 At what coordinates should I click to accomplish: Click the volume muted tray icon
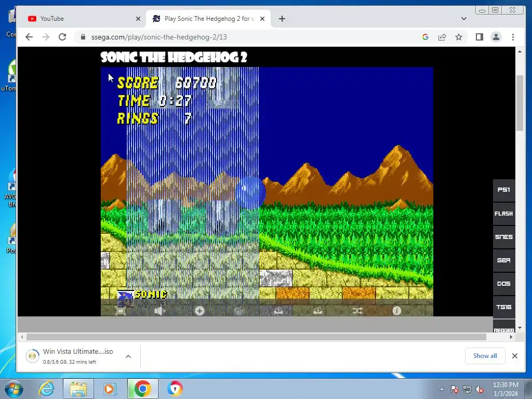[x=480, y=389]
